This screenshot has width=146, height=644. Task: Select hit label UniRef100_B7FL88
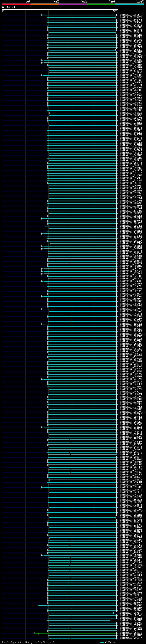coord(131,276)
